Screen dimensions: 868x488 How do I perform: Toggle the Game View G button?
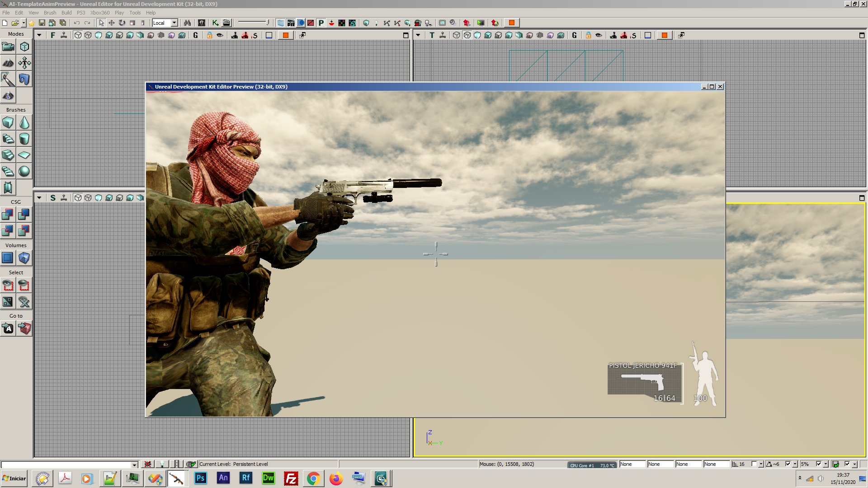click(x=196, y=35)
